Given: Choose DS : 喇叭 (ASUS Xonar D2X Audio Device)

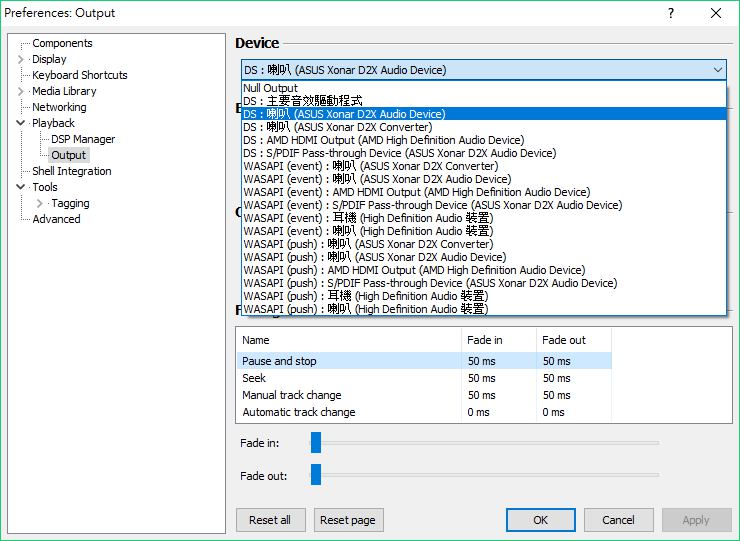Looking at the screenshot, I should (x=484, y=114).
